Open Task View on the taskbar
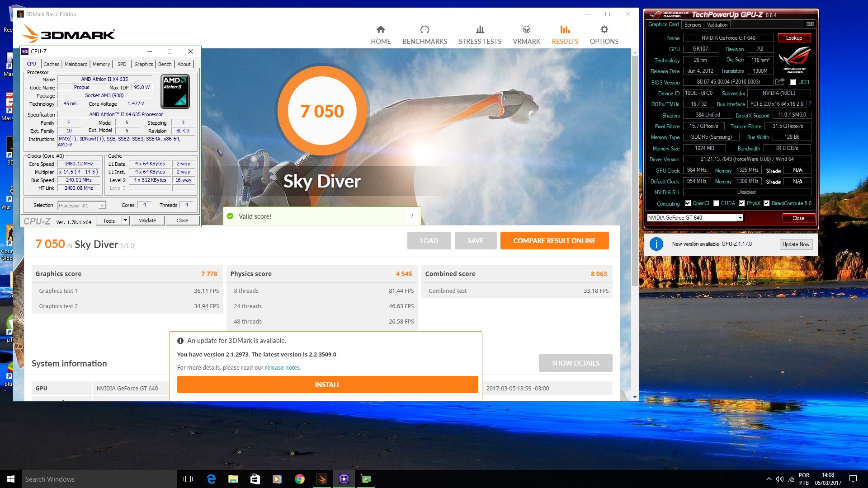The image size is (868, 488). click(x=188, y=479)
